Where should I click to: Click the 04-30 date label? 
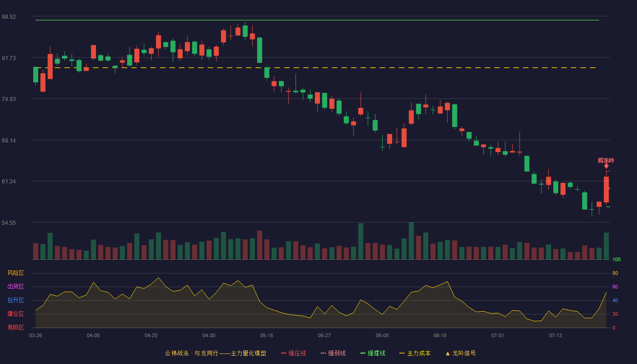[209, 335]
